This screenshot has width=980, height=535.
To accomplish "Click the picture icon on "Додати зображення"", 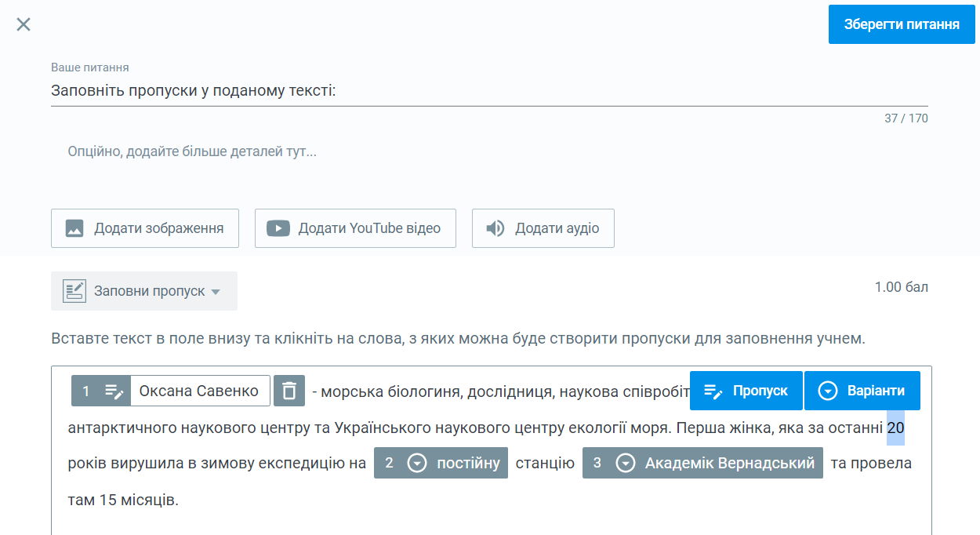I will 76,227.
